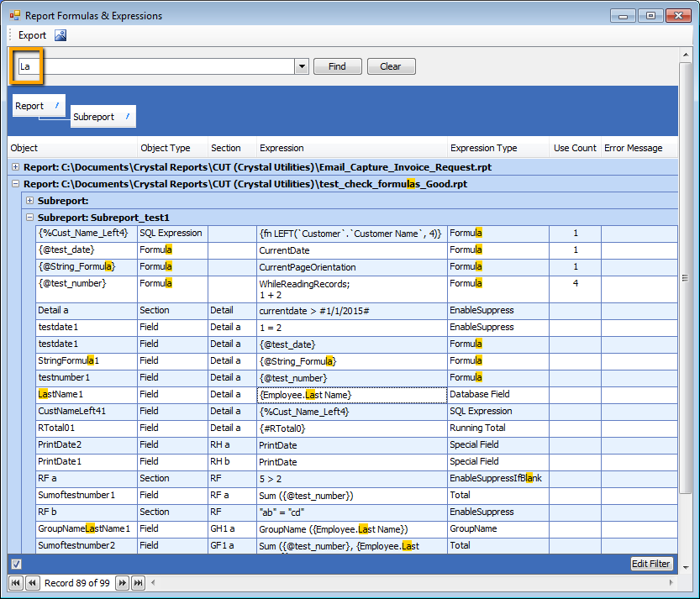
Task: Go to next page of records icon
Action: click(122, 583)
